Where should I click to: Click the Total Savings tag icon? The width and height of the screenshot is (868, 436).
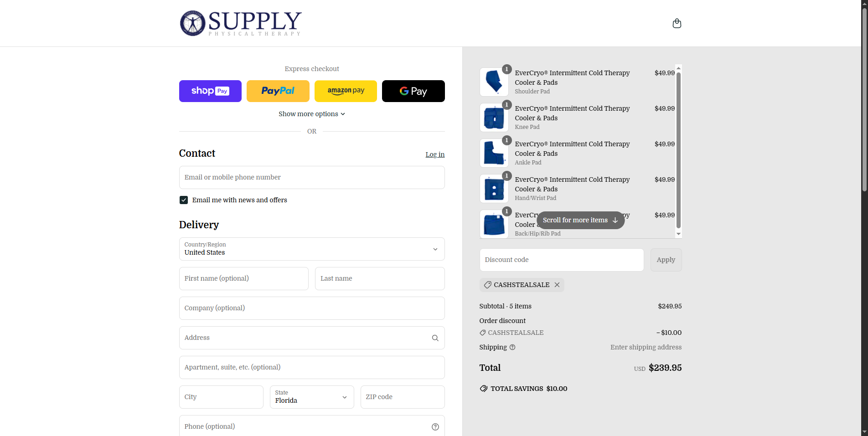[484, 389]
